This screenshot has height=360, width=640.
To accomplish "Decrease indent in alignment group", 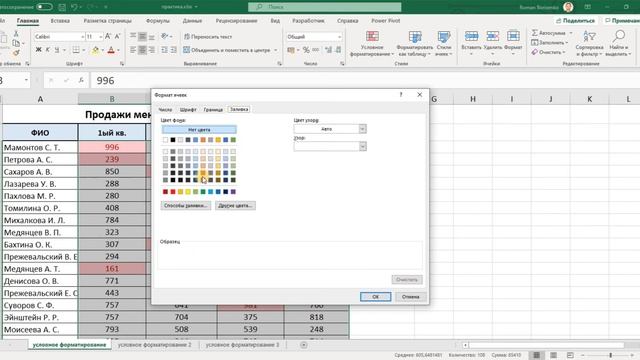I will pyautogui.click(x=164, y=50).
